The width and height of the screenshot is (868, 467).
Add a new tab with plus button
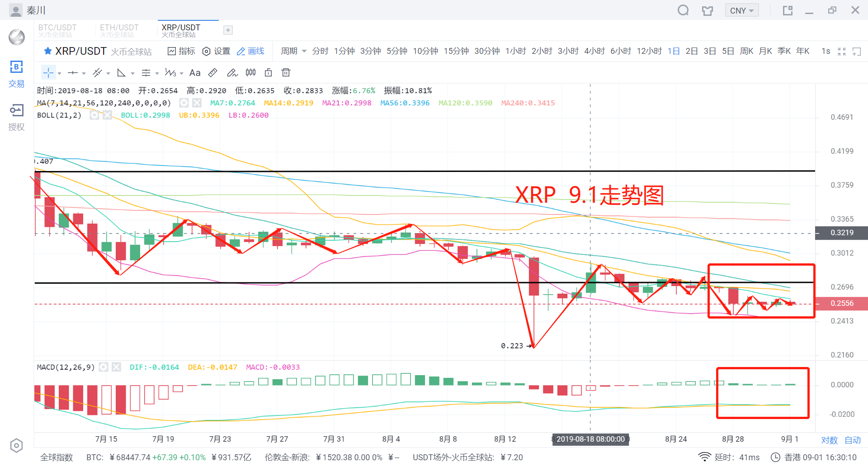pyautogui.click(x=228, y=30)
